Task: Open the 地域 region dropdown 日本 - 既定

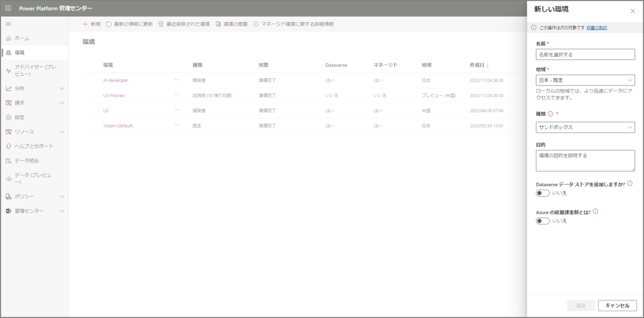Action: pos(585,80)
